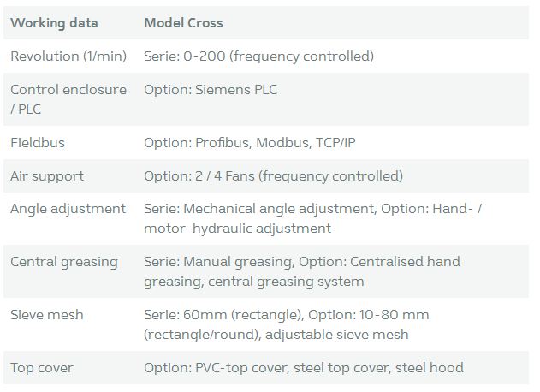The image size is (540, 392).
Task: Select the 'Central greasing' row label
Action: (x=64, y=262)
